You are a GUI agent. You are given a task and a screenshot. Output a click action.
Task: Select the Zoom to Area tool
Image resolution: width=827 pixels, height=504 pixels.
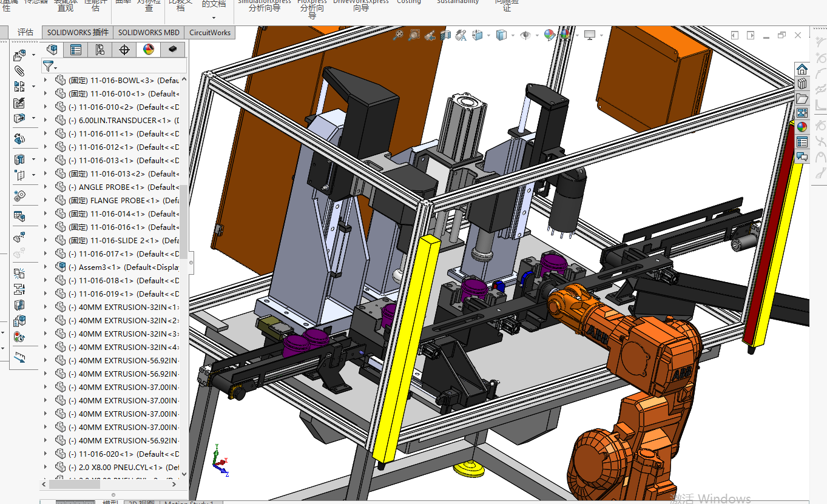(414, 35)
